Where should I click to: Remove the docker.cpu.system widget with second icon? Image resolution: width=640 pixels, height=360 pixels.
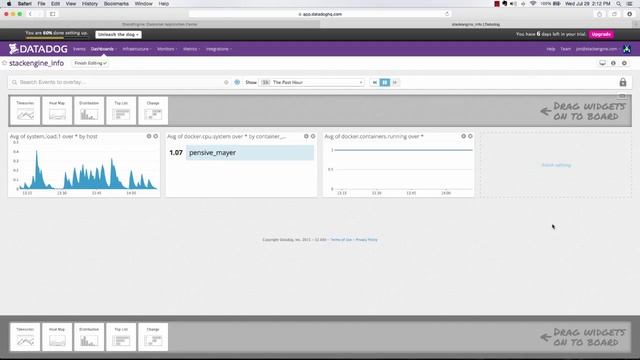click(313, 136)
